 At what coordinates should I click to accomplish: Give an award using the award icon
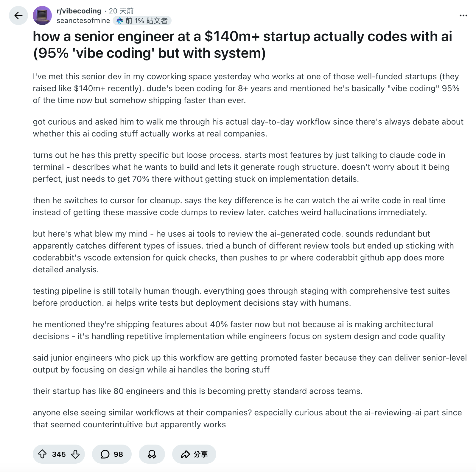coord(152,454)
